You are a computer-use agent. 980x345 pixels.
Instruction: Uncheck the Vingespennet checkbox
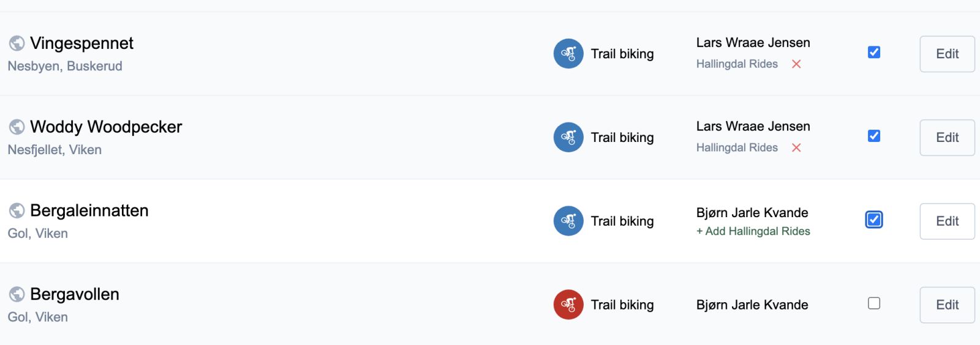[874, 53]
